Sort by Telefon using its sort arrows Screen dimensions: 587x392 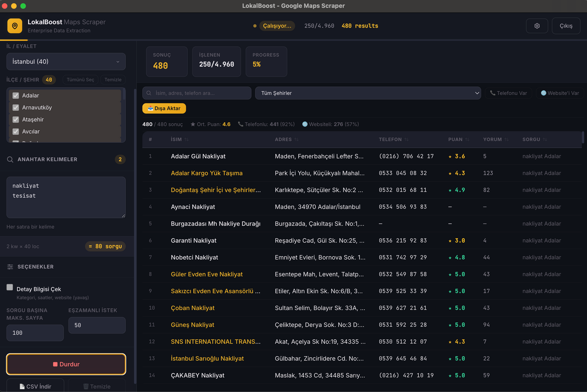click(x=407, y=140)
